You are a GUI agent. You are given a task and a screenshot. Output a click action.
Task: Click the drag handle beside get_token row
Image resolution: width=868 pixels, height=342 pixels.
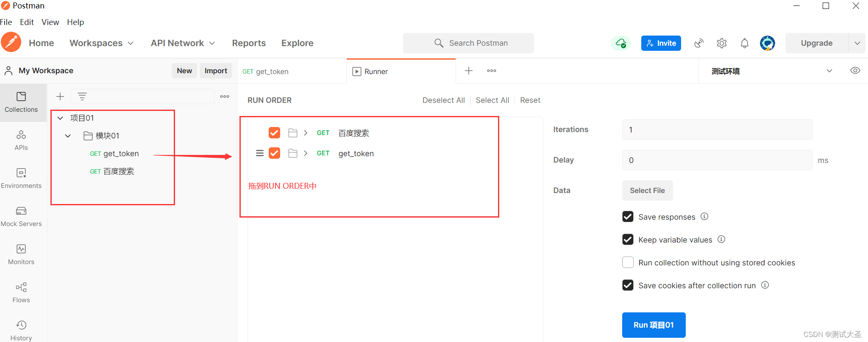point(260,153)
